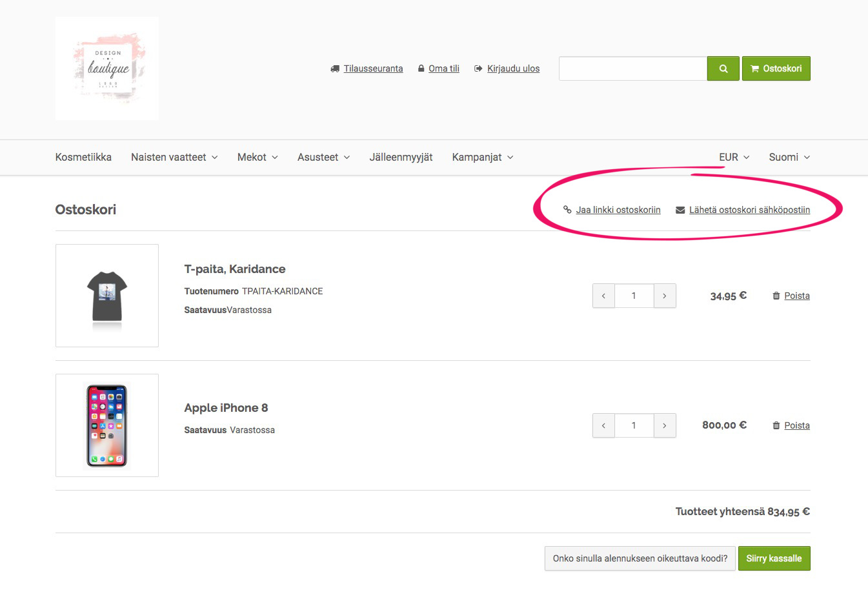Screen dimensions: 868x610
Task: Remove T-paita using Poista link
Action: tap(797, 296)
